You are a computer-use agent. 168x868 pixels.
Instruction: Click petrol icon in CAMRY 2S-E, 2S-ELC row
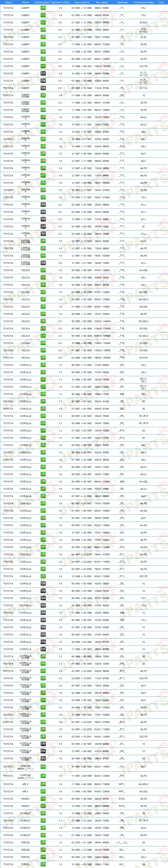point(43,30)
